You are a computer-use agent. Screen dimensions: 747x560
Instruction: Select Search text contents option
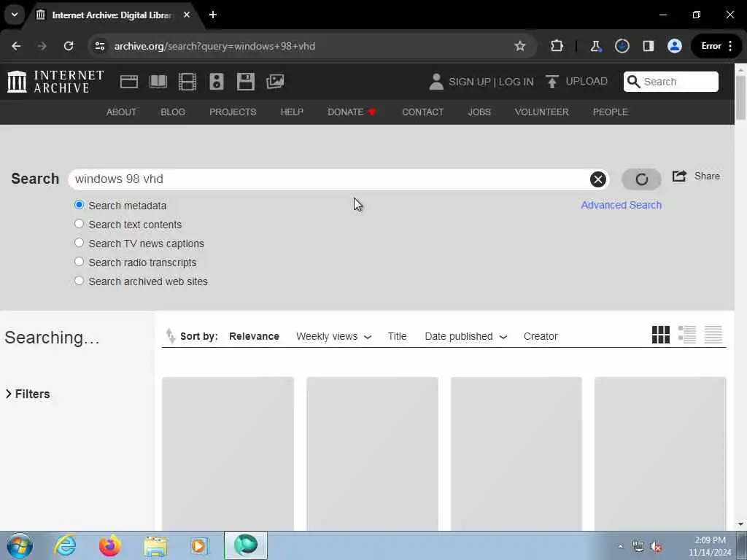pyautogui.click(x=79, y=224)
